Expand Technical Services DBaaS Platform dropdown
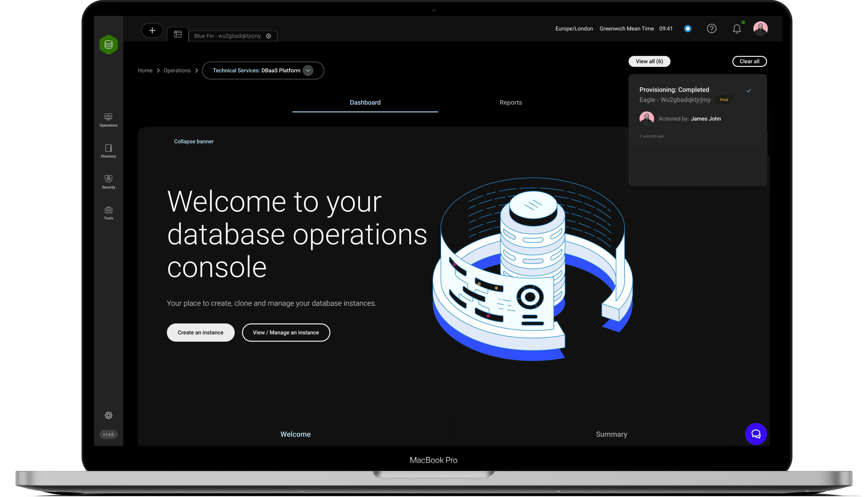 pos(308,70)
